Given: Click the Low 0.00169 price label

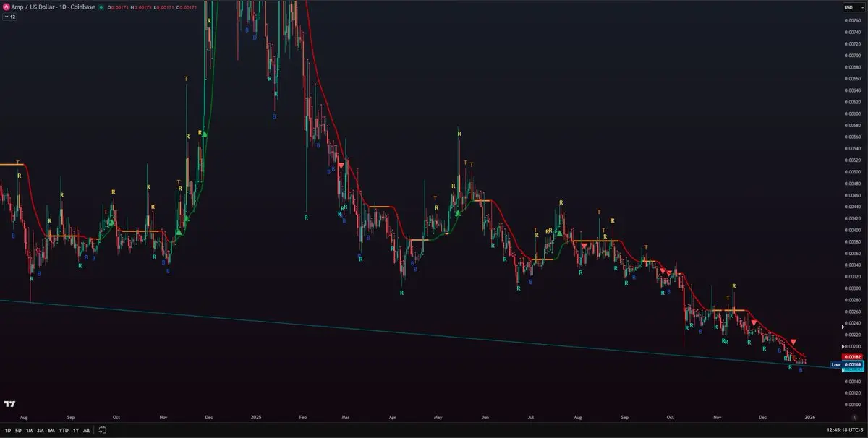Looking at the screenshot, I should click(x=847, y=365).
